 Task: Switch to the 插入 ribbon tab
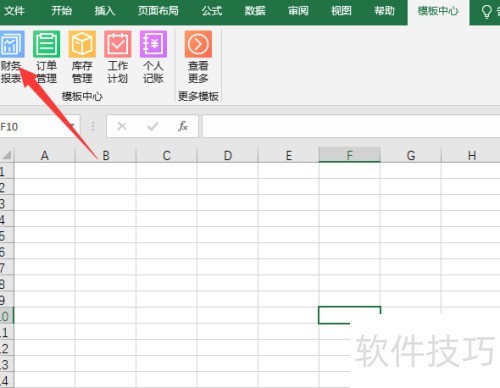pos(105,11)
